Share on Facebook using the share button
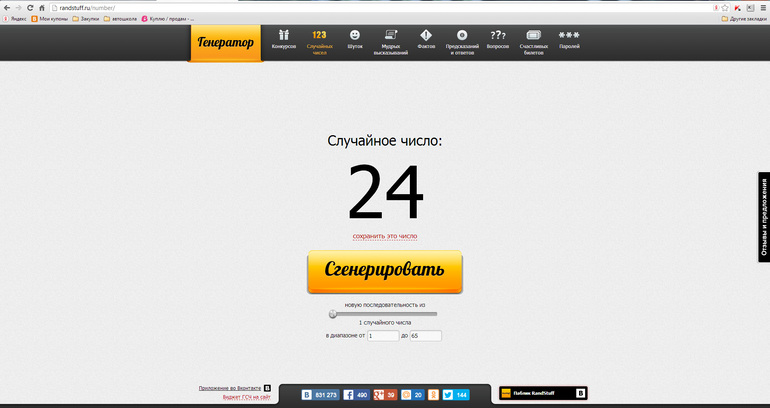This screenshot has height=408, width=770. 356,395
